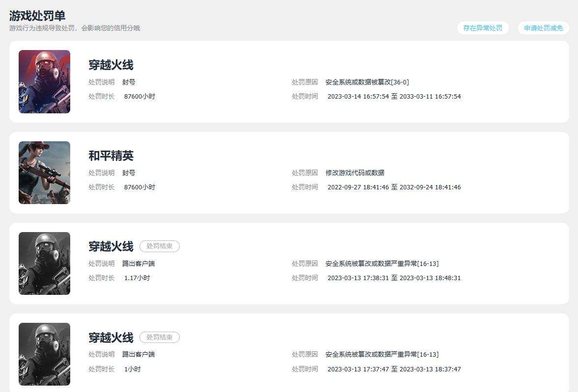578x392 pixels.
Task: Select the subtitle 游戏行为违规导致处罚，会影响您的信用分哦
Action: coord(75,28)
